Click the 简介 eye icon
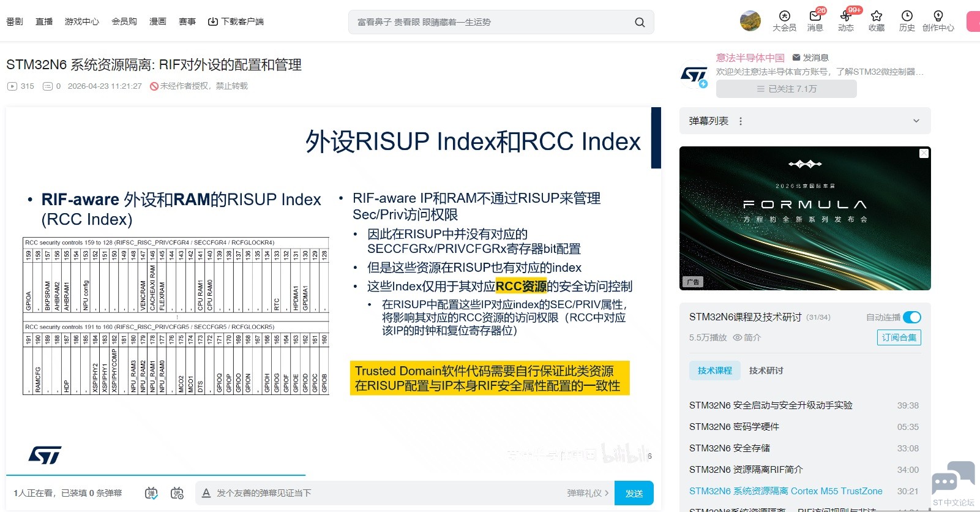The height and width of the screenshot is (512, 980). click(x=738, y=337)
